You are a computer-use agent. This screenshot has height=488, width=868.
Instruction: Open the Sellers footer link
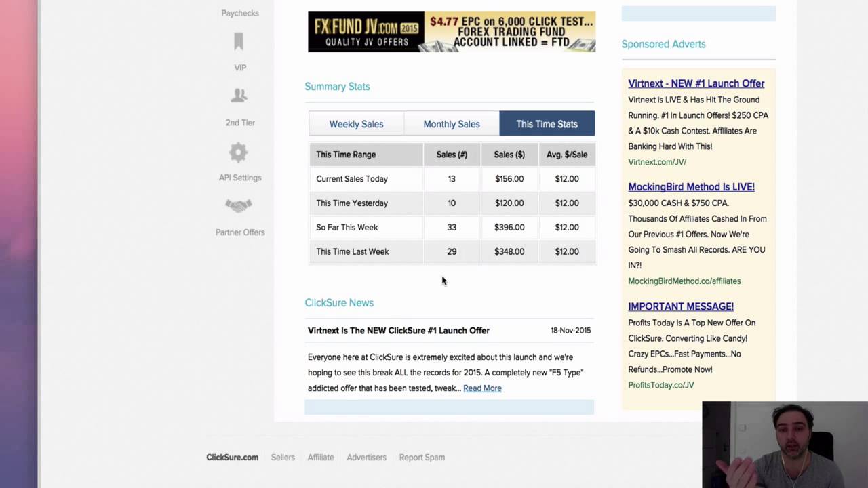(x=283, y=457)
